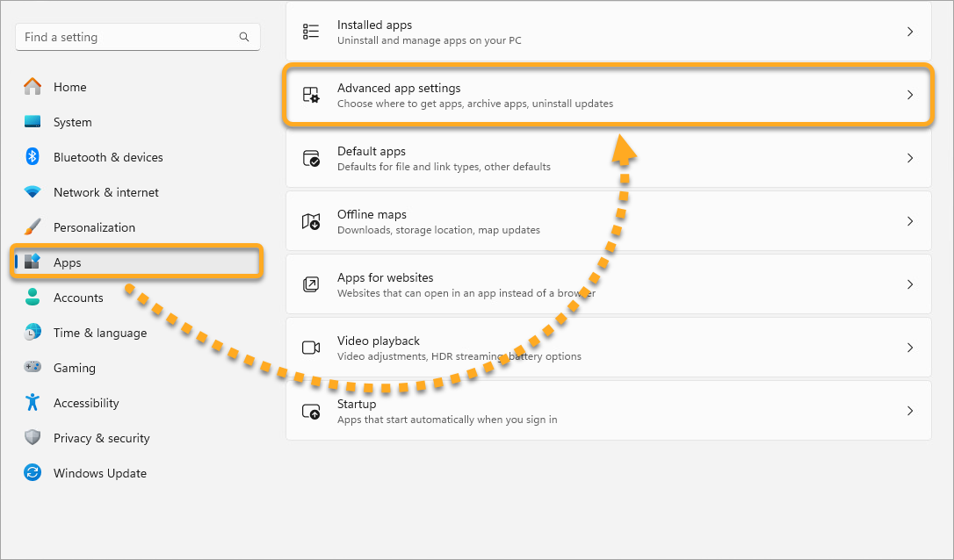This screenshot has height=560, width=954.
Task: Click the search magnifier icon
Action: 244,37
